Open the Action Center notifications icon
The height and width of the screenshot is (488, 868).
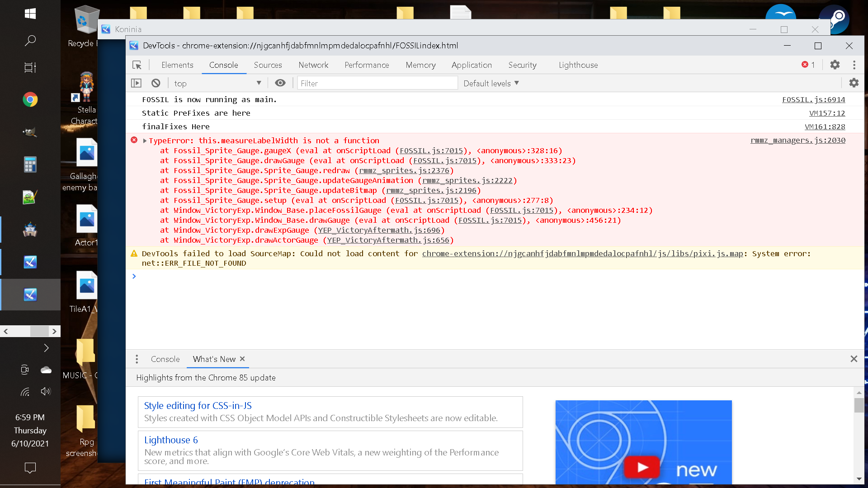(x=30, y=468)
